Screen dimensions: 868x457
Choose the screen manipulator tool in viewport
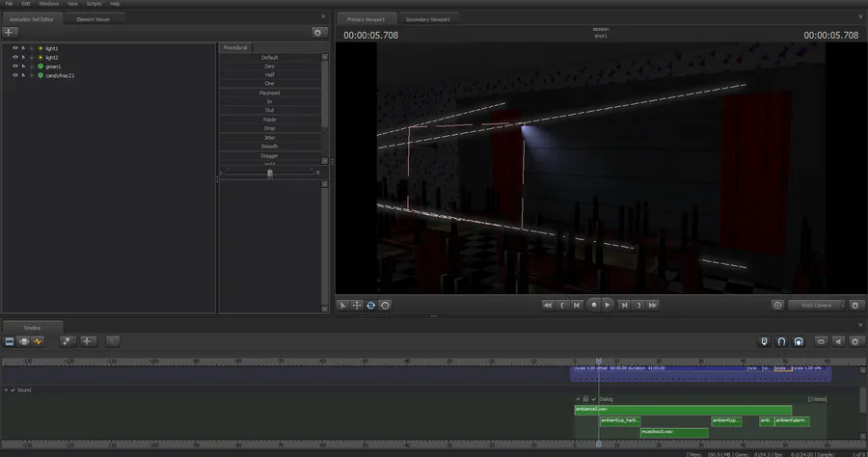pyautogui.click(x=385, y=306)
